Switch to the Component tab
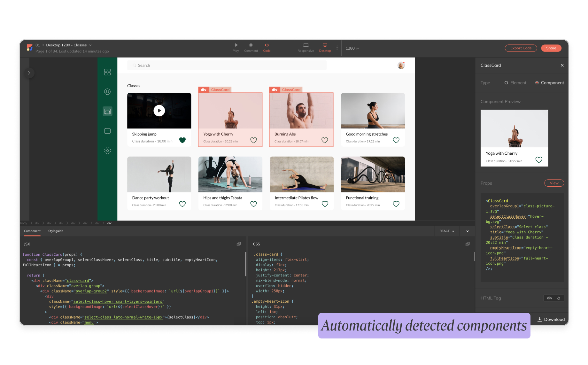The width and height of the screenshot is (588, 365). 32,231
